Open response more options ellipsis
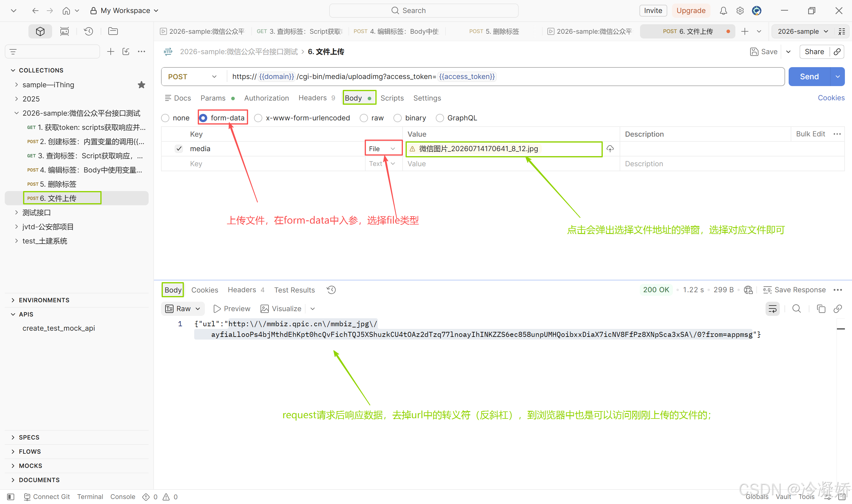Image resolution: width=852 pixels, height=504 pixels. click(838, 290)
